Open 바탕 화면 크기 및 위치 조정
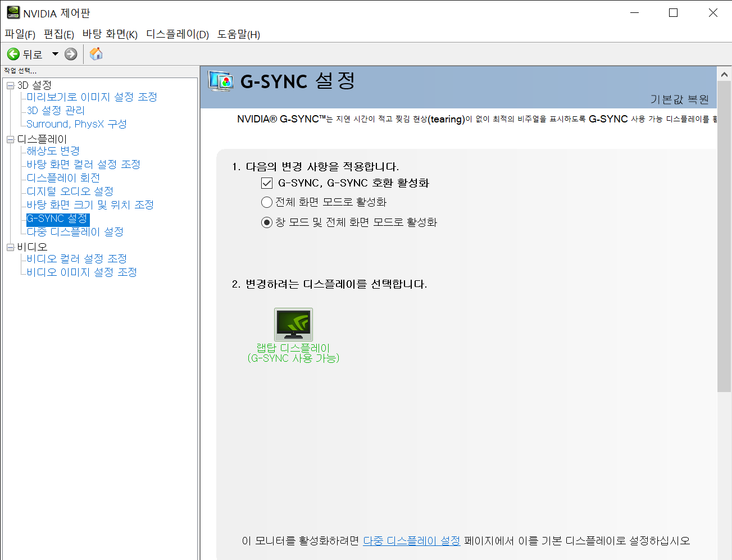The height and width of the screenshot is (560, 732). [90, 205]
